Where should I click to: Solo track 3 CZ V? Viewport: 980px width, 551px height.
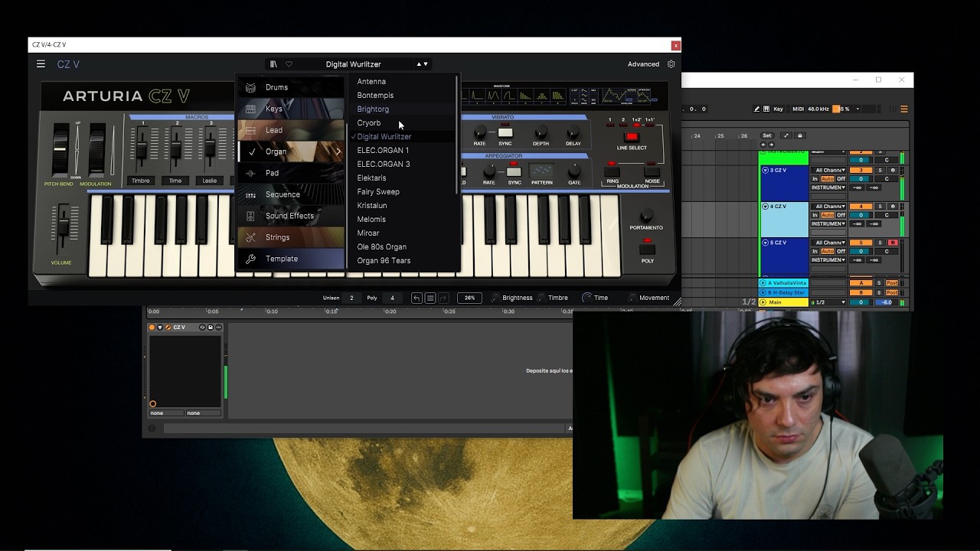pyautogui.click(x=880, y=170)
